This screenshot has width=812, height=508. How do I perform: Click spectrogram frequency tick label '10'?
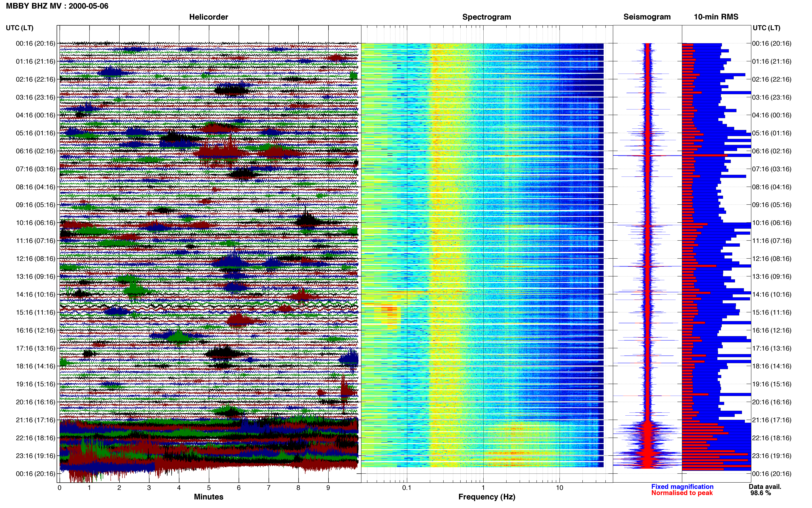coord(559,488)
